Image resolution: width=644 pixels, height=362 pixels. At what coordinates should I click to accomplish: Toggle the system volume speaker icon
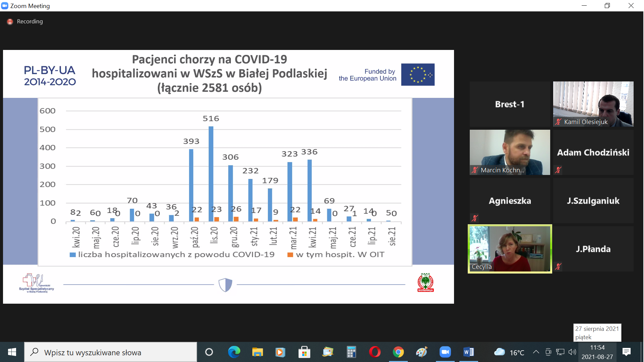click(572, 352)
